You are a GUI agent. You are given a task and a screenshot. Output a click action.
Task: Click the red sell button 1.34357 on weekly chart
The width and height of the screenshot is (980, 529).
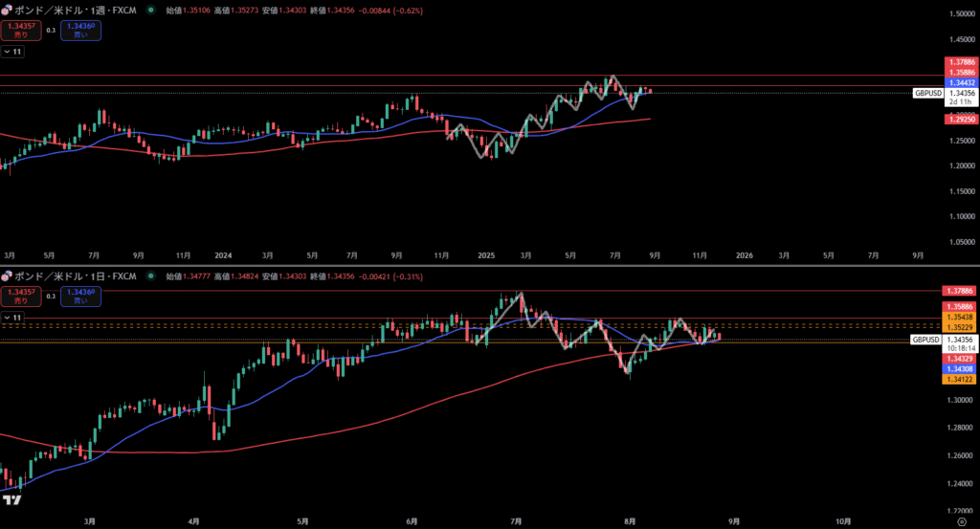point(21,30)
